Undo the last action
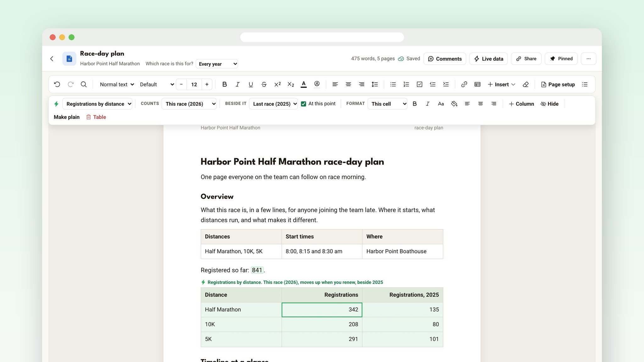This screenshot has height=362, width=644. coord(57,84)
